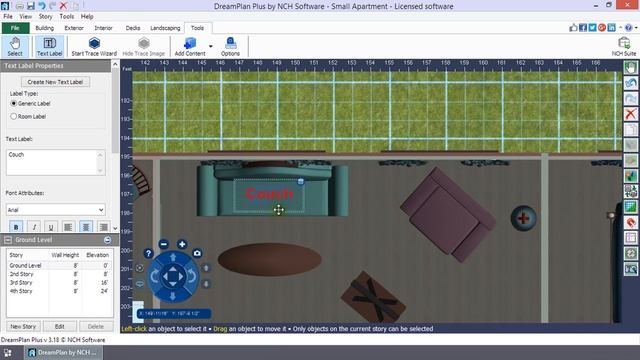
Task: Set text alignment to left
Action: click(x=68, y=227)
